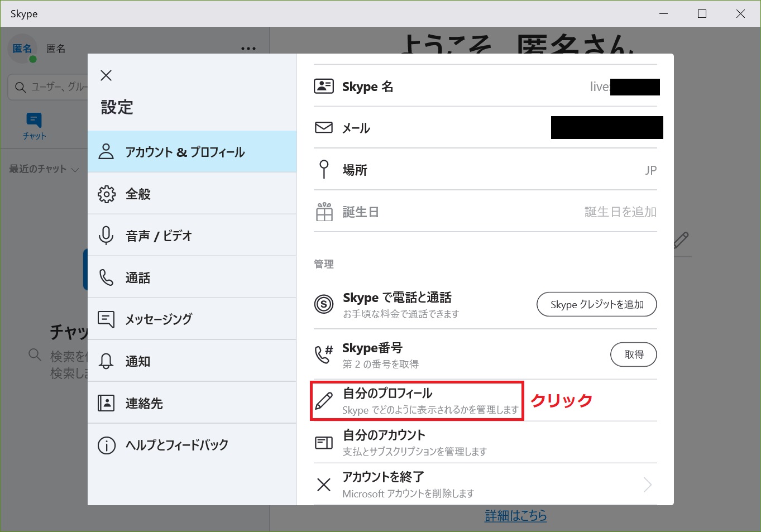Screen dimensions: 761x532
Task: Click the 第 2 の番号を取得 subtitle
Action: [380, 364]
